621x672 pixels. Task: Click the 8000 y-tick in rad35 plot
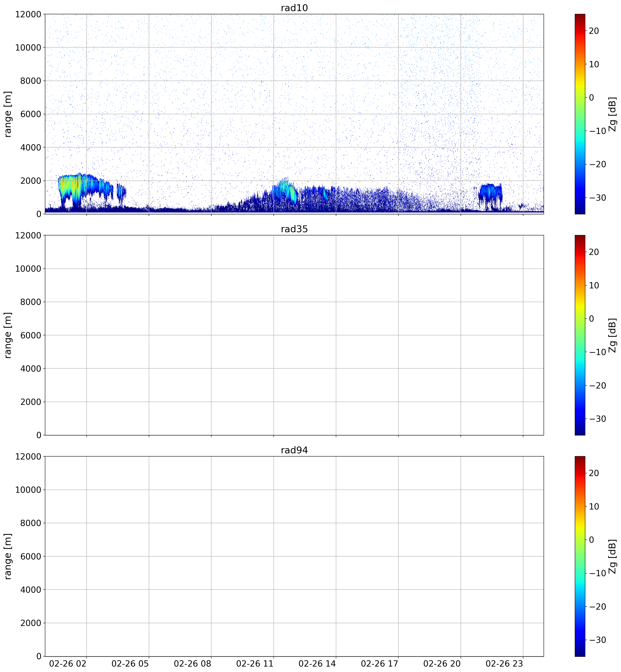click(31, 302)
